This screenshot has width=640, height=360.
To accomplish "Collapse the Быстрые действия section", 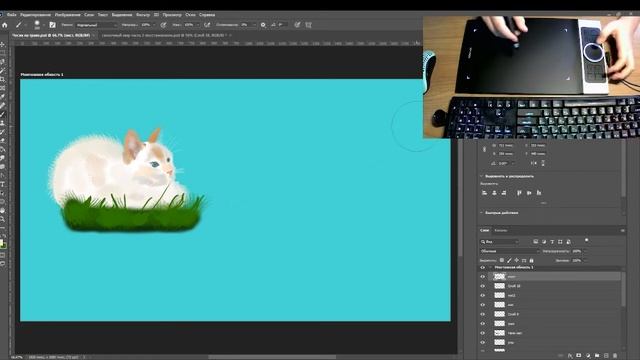I will coord(482,213).
